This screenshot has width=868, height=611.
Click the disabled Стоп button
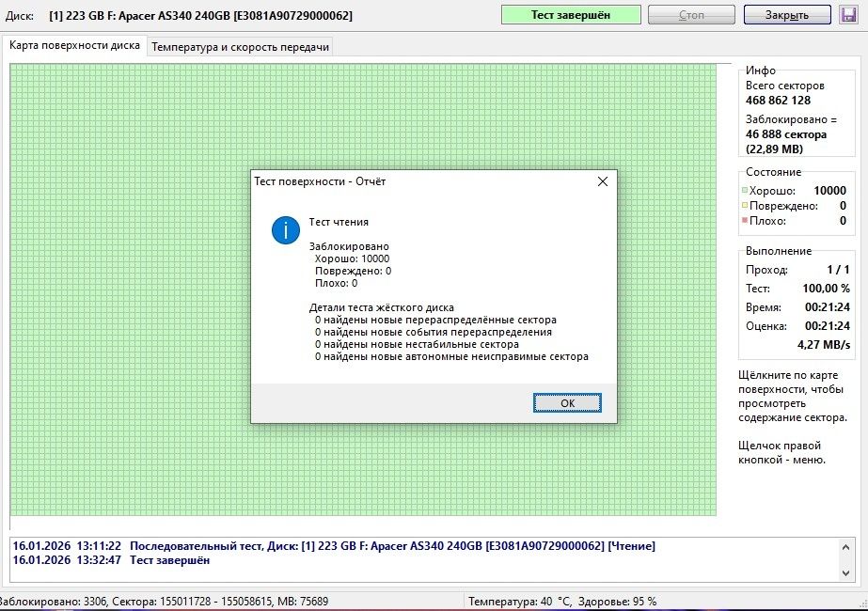691,15
